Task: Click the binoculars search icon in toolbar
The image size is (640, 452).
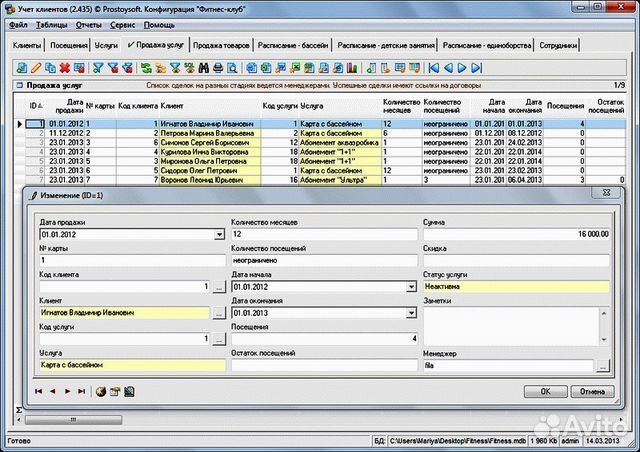Action: 203,68
